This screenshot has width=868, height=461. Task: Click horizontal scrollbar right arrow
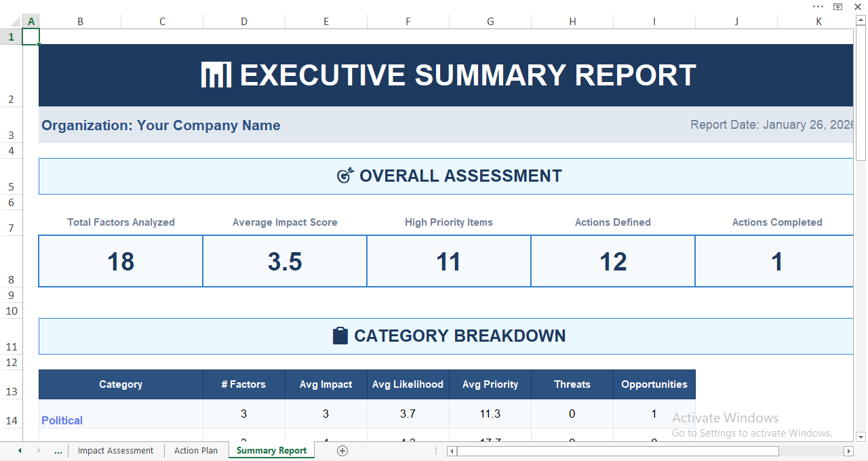click(x=848, y=451)
